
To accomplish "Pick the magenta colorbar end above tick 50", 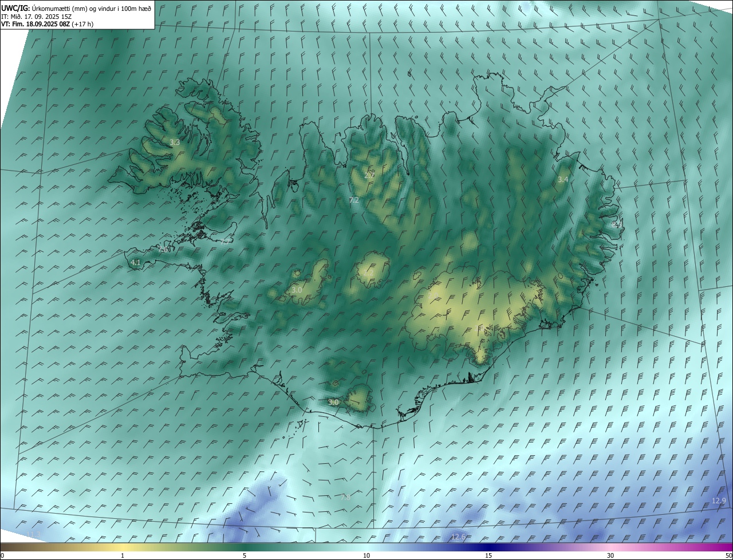I will [727, 547].
